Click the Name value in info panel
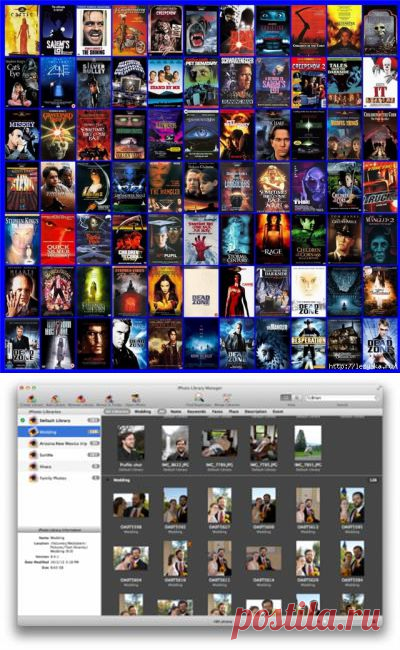Image resolution: width=400 pixels, height=650 pixels. point(57,538)
